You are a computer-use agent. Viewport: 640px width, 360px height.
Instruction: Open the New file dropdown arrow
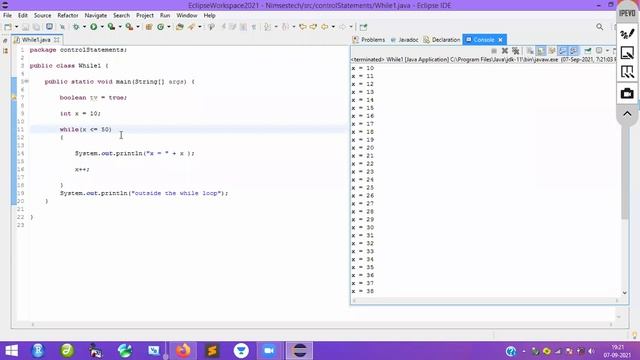coord(16,27)
